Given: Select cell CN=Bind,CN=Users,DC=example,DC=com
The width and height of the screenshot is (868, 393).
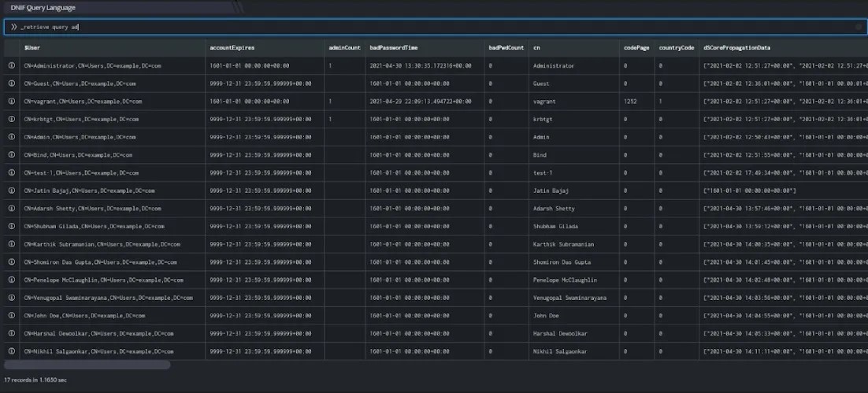Looking at the screenshot, I should 113,155.
